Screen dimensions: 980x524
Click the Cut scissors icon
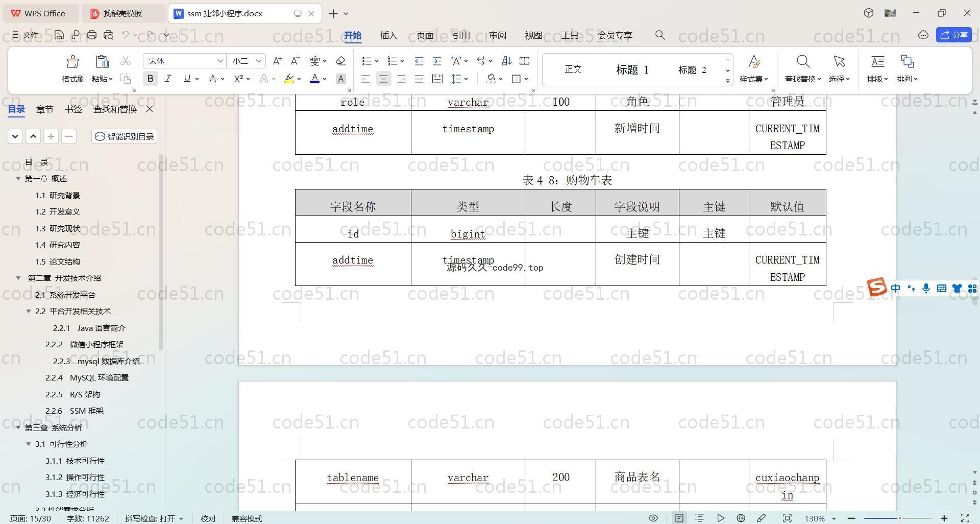coord(126,61)
